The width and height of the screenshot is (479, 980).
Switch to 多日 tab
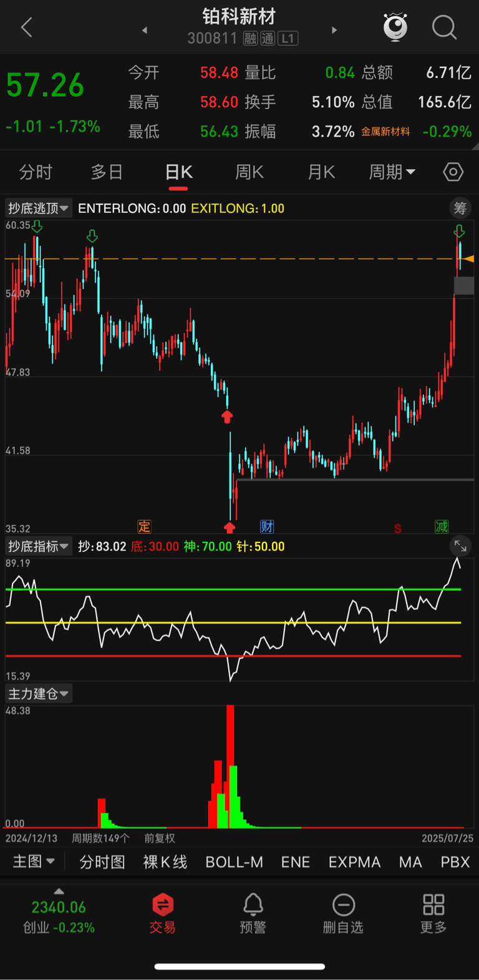107,172
